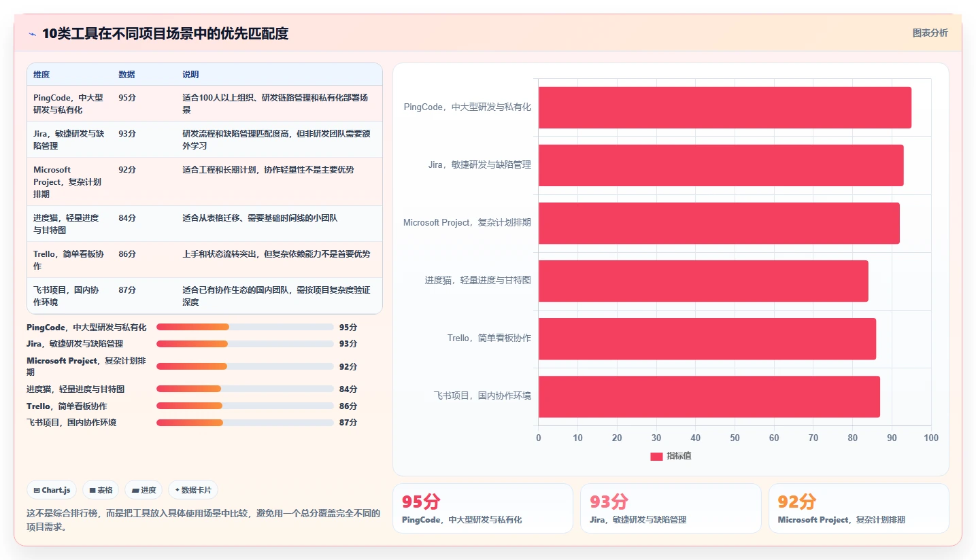Image resolution: width=976 pixels, height=560 pixels.
Task: Click footer note starting 这不是综合排行榜
Action: 203,520
